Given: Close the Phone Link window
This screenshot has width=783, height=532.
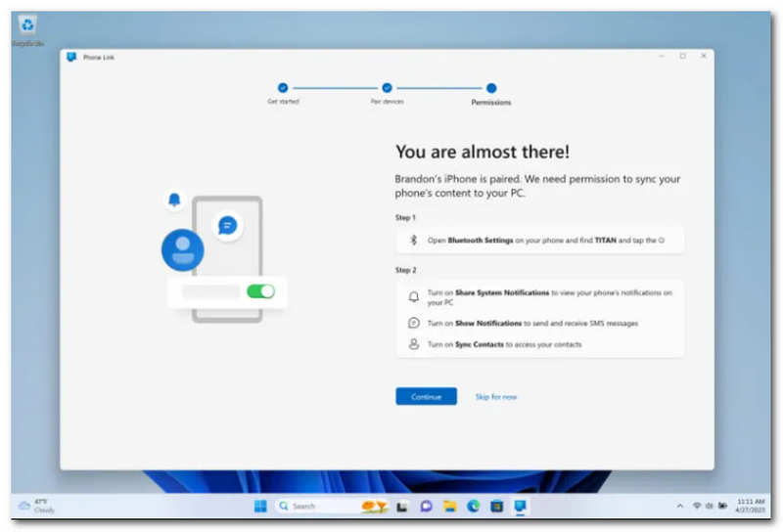Looking at the screenshot, I should coord(704,56).
